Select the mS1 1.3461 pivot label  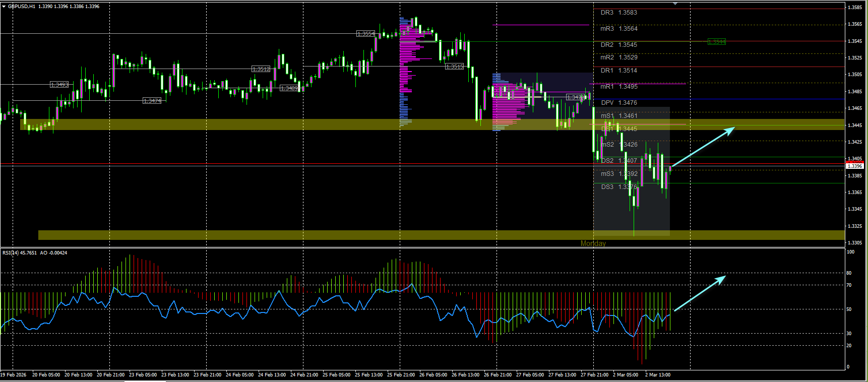point(619,116)
